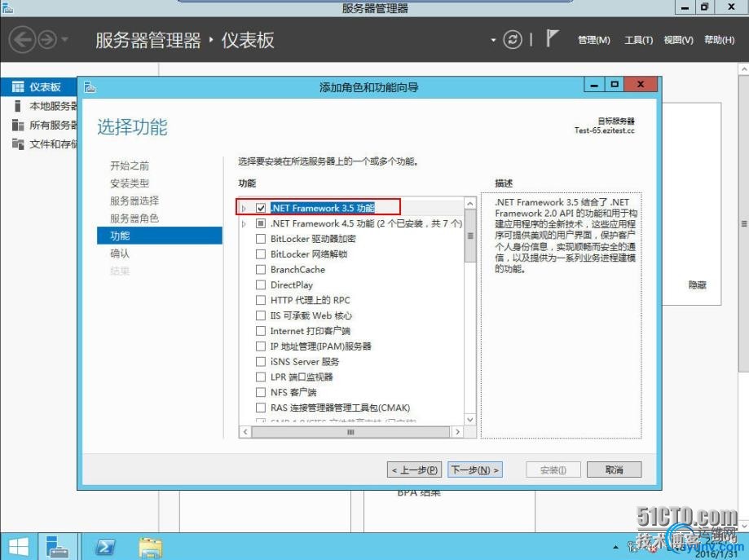This screenshot has height=560, width=749.
Task: Click the 上一步(P) button
Action: 415,470
